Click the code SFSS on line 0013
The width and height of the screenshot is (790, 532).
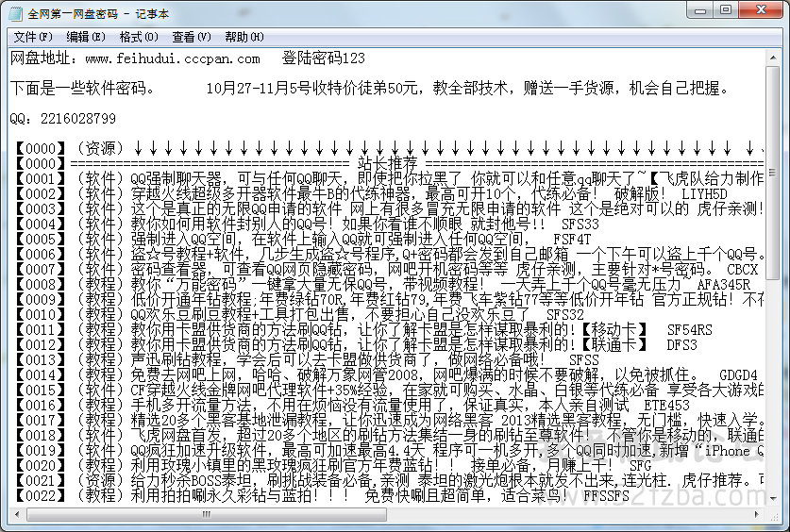point(584,360)
